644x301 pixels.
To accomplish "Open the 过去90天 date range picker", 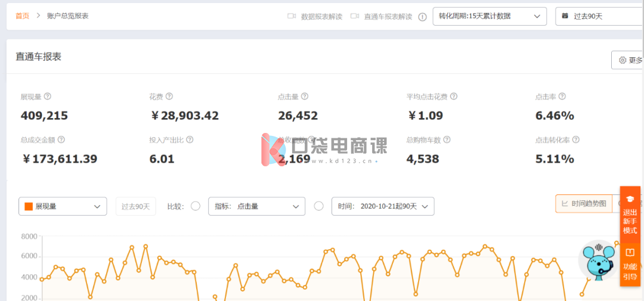I will point(600,17).
